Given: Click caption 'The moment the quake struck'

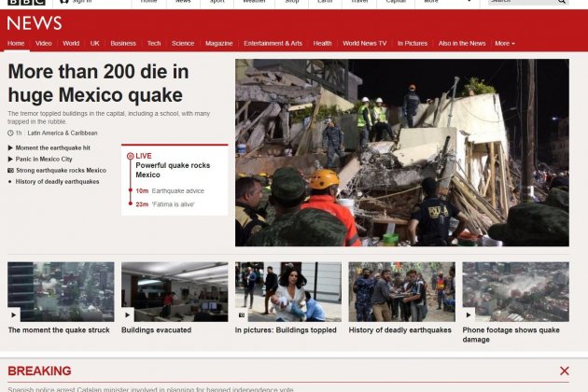Looking at the screenshot, I should point(59,330).
